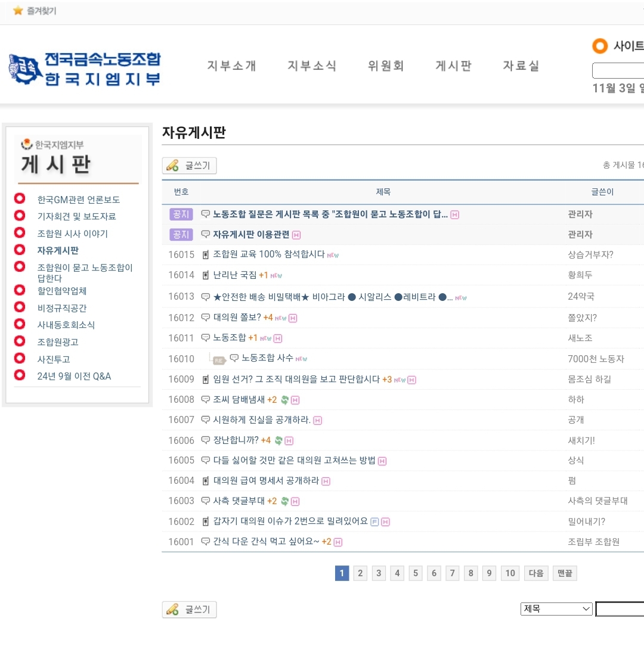Click the bottom 글쓰기 button

click(189, 610)
